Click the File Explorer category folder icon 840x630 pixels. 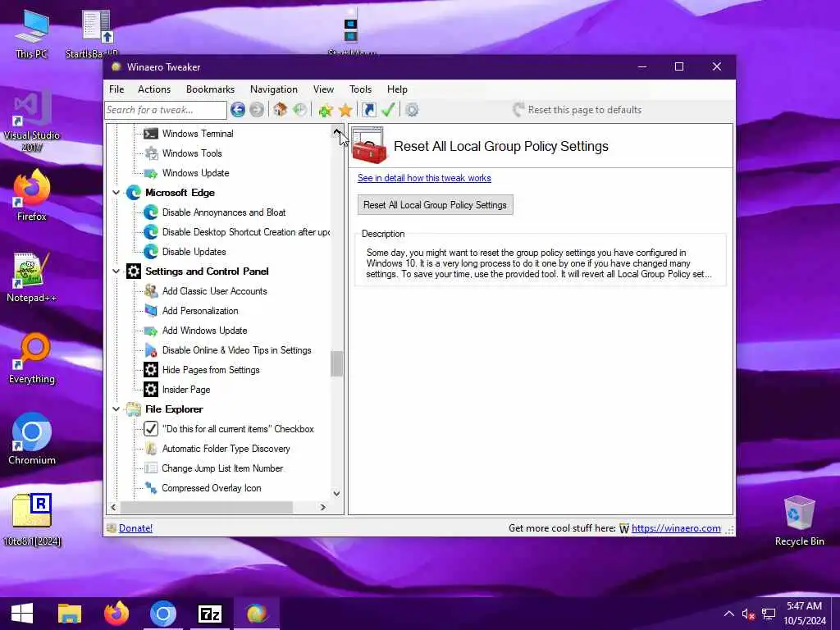(134, 409)
